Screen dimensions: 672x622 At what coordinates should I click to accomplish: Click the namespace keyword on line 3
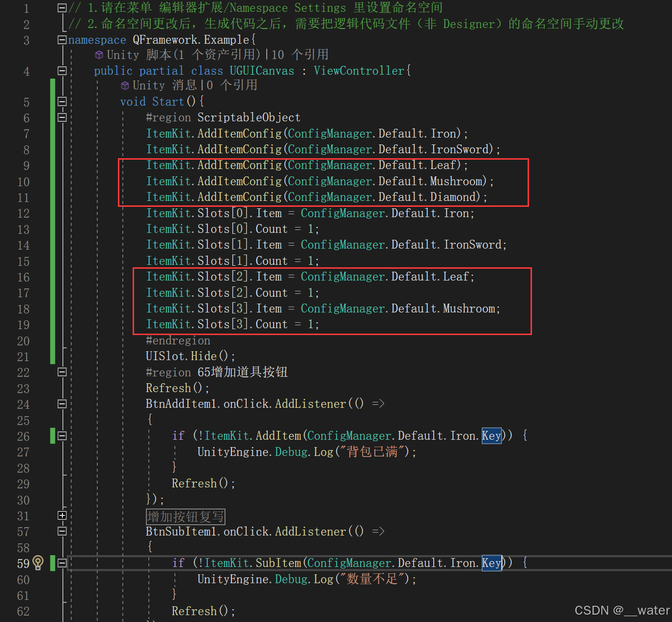click(97, 40)
